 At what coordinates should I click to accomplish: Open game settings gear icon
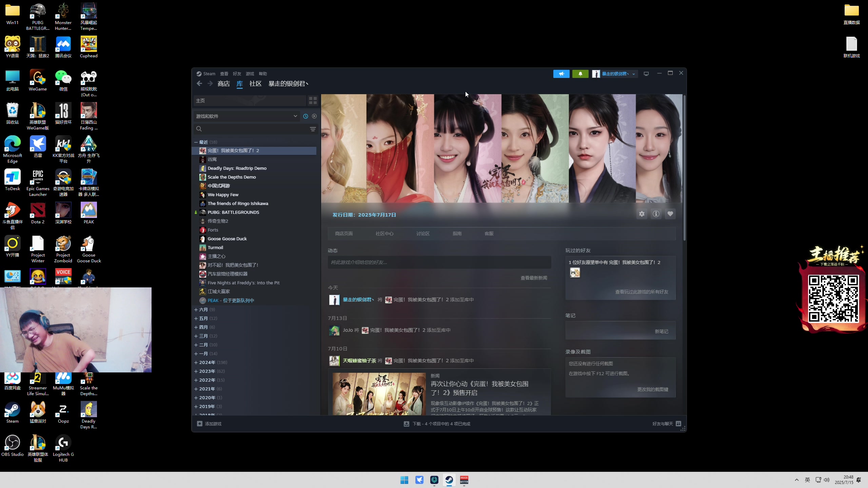pyautogui.click(x=642, y=214)
